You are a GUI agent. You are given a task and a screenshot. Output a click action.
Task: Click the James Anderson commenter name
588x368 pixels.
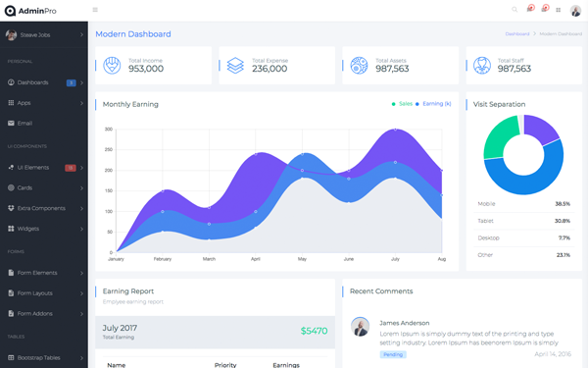click(404, 323)
